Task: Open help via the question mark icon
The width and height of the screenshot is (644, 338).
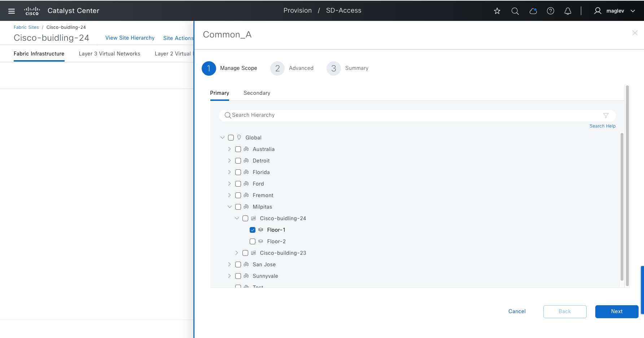Action: pyautogui.click(x=551, y=11)
